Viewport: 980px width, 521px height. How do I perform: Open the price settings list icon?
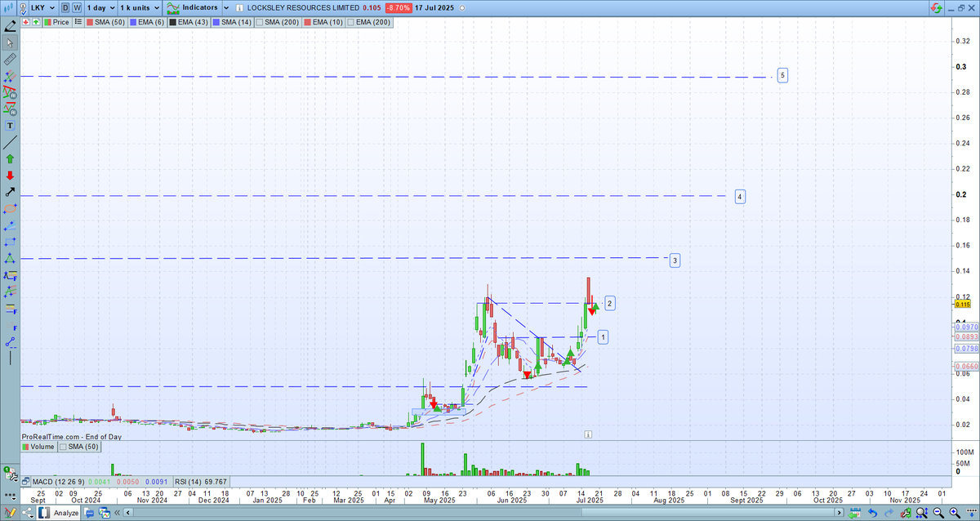click(x=78, y=22)
